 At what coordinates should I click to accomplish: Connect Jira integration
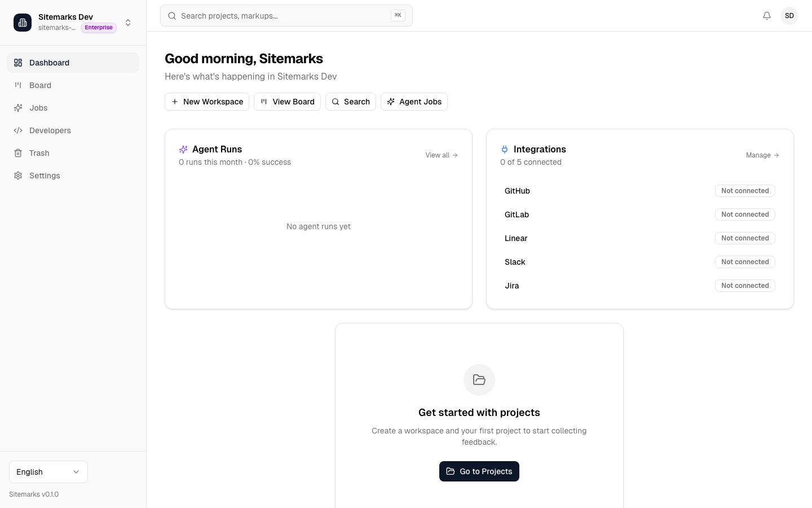tap(745, 286)
